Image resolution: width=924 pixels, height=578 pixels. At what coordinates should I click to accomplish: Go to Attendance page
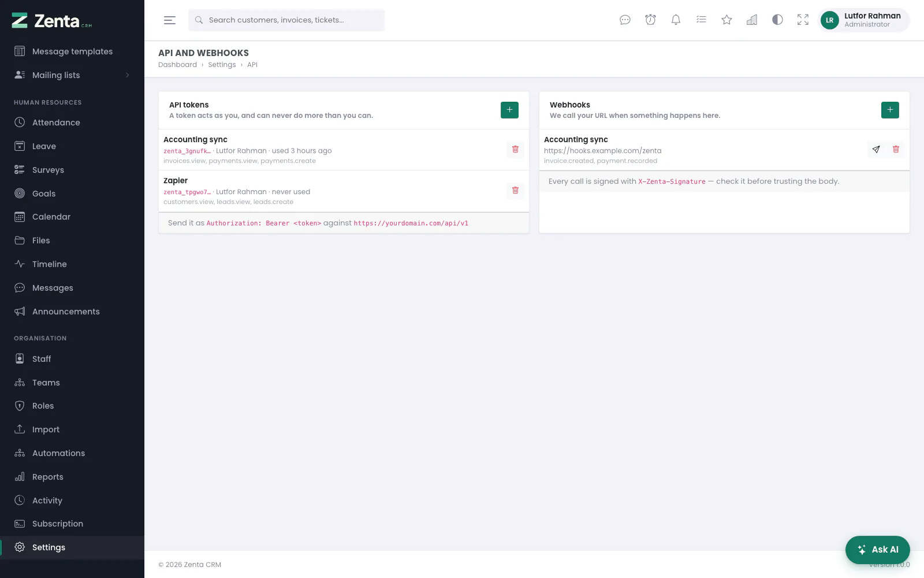(x=72, y=123)
